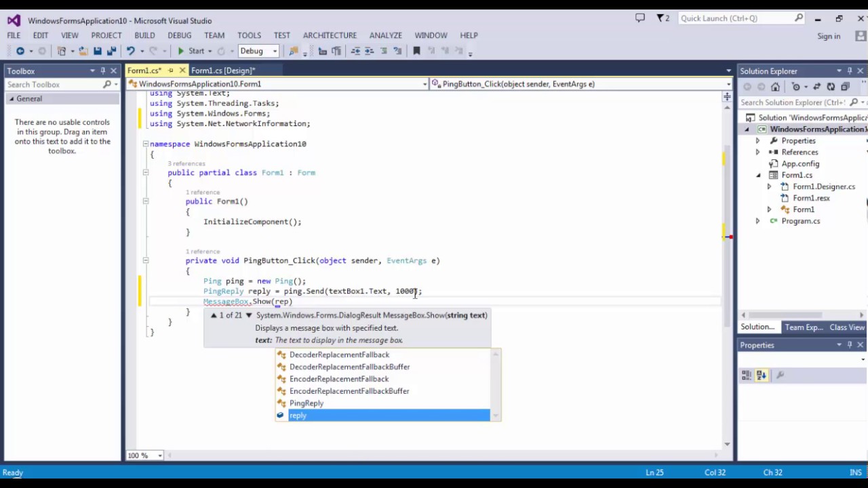Switch to the Form1.cs [Design] tab

point(223,70)
